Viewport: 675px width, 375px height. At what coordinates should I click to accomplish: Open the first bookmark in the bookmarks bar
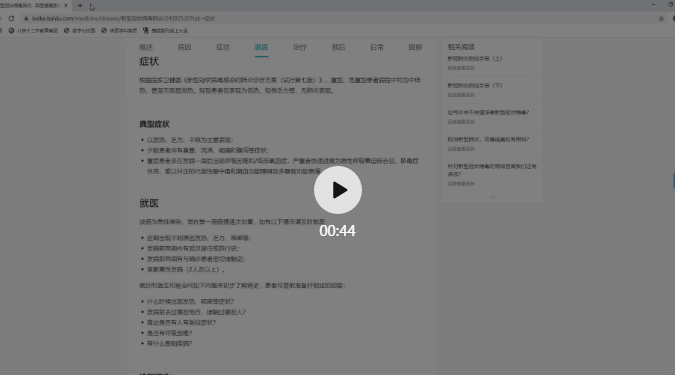[33, 31]
